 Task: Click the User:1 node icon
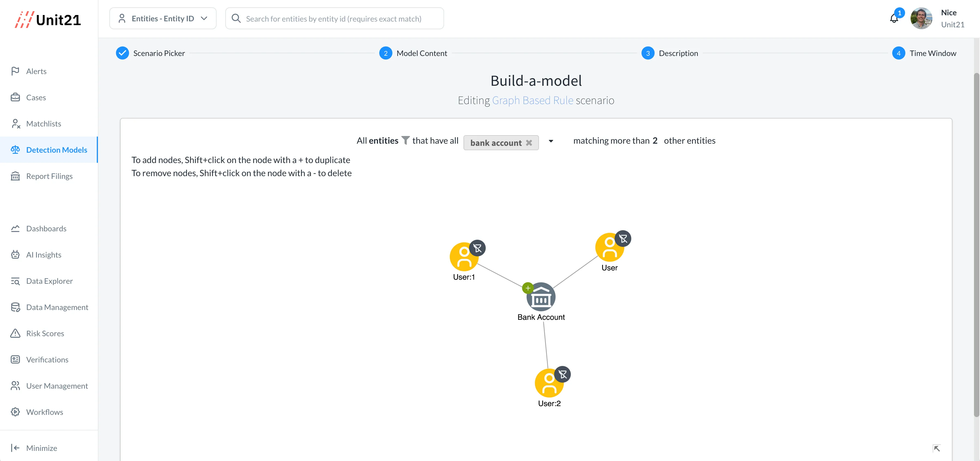tap(463, 257)
